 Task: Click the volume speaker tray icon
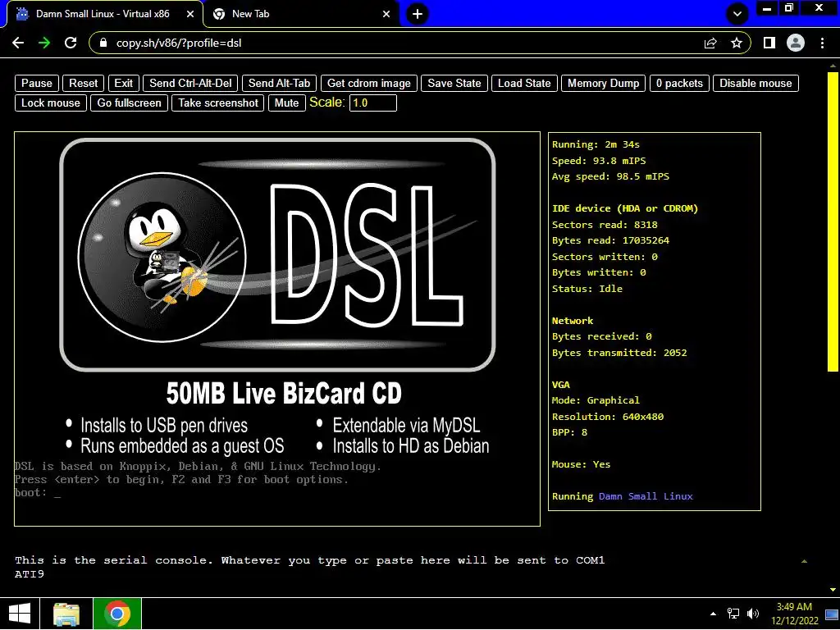point(753,614)
